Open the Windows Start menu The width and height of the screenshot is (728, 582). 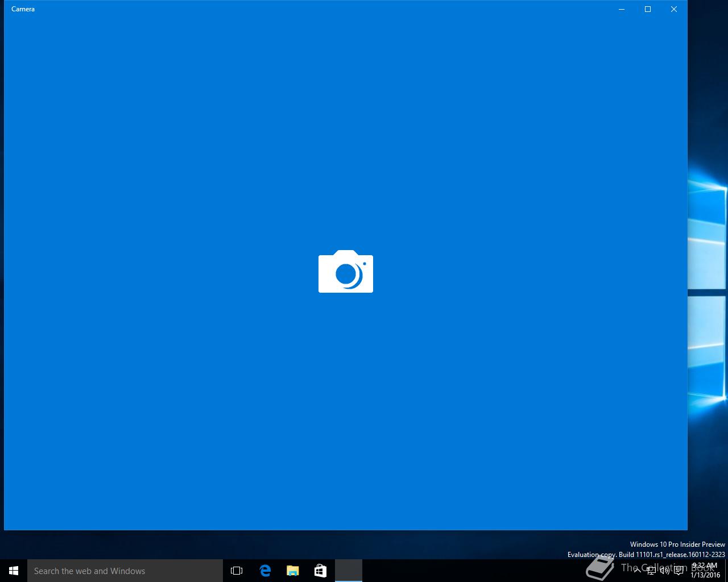click(14, 571)
